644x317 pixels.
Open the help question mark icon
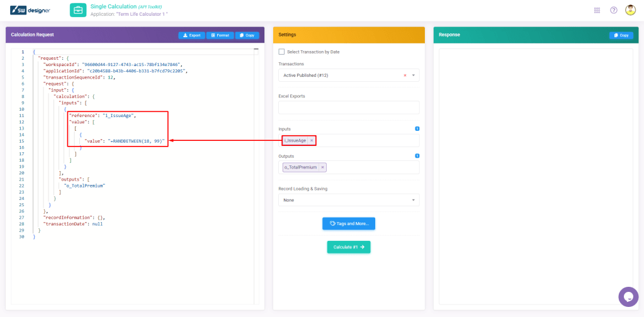pos(614,10)
